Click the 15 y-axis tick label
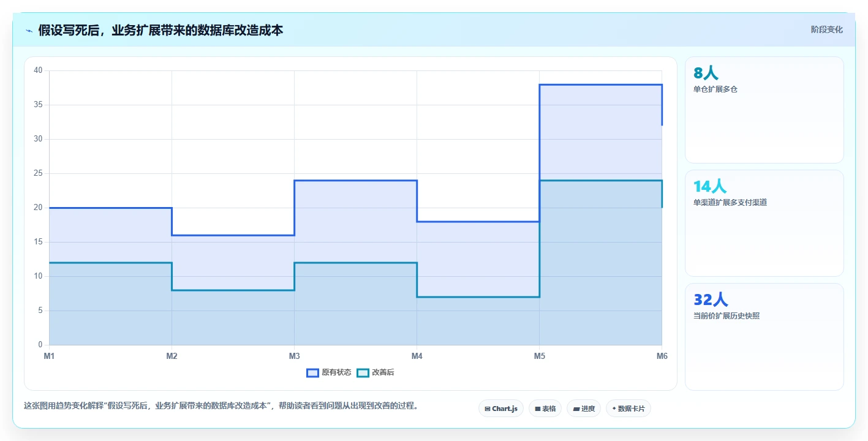 coord(38,242)
